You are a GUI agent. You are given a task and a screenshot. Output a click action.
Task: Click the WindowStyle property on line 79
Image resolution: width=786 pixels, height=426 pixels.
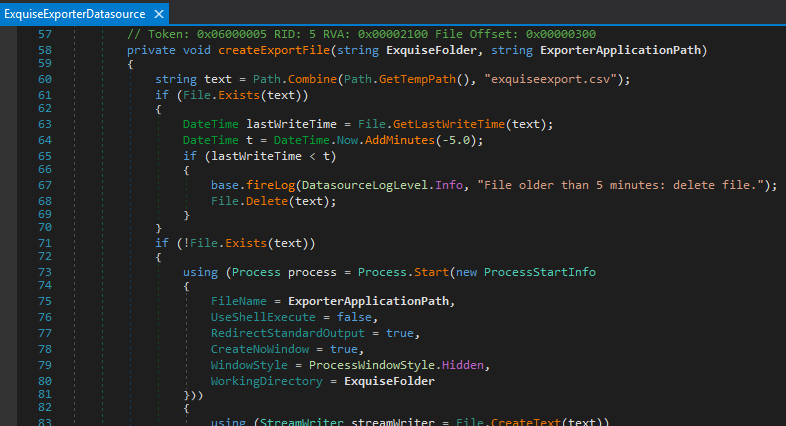click(x=249, y=366)
